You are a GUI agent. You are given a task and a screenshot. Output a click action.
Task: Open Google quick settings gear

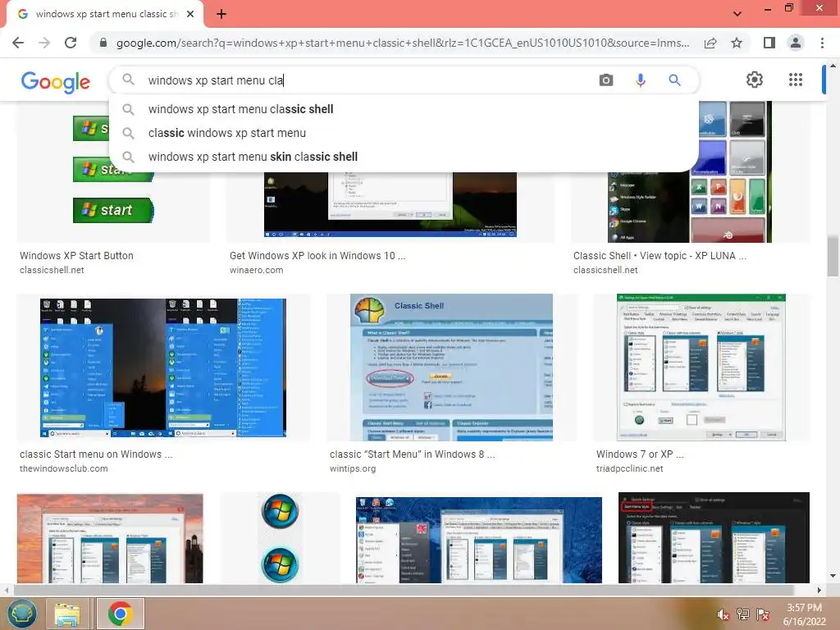pyautogui.click(x=755, y=80)
